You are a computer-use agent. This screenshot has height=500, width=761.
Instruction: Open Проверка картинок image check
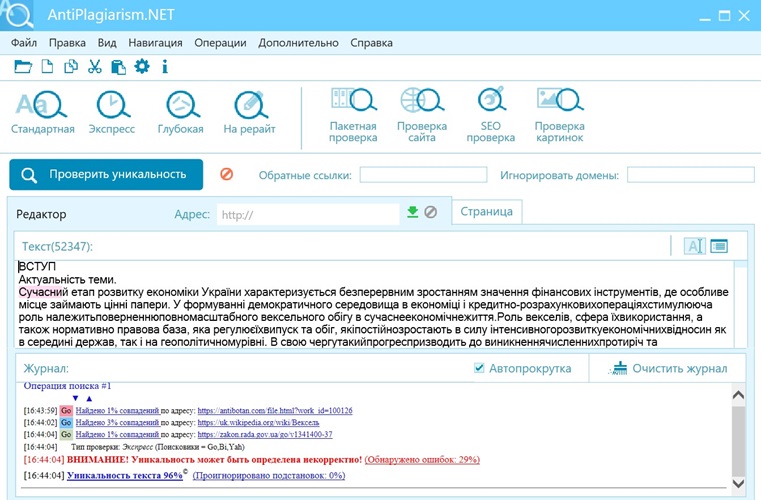560,116
